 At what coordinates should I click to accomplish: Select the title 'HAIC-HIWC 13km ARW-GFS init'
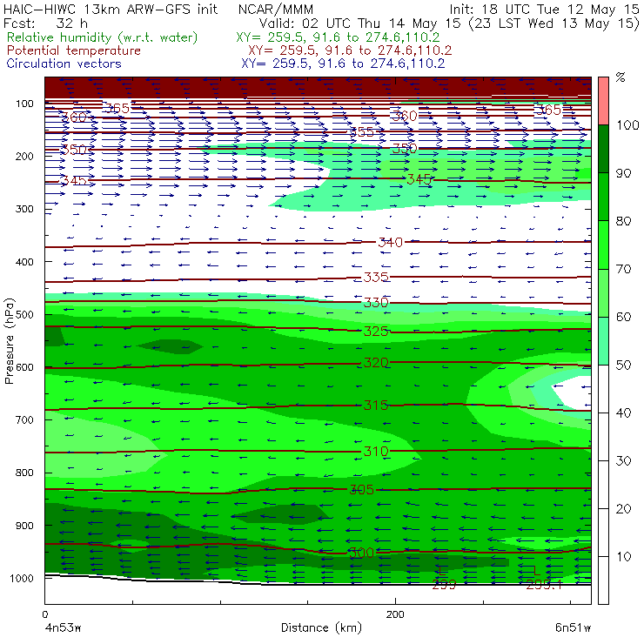(x=111, y=10)
